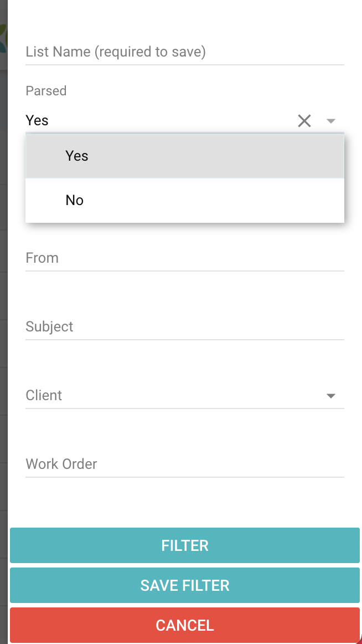Click the Client dropdown arrow icon

pos(330,395)
